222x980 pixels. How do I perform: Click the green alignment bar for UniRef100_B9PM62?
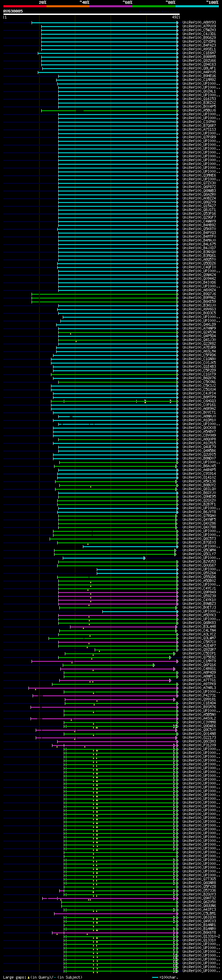coord(105,298)
